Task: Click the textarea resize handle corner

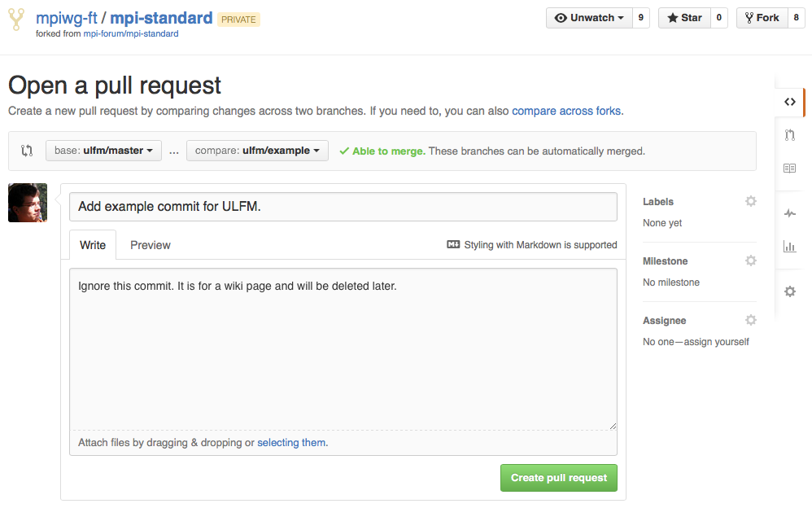Action: tap(613, 426)
